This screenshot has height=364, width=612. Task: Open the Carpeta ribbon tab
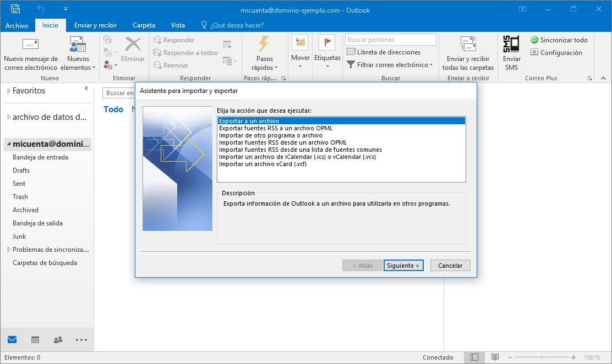[144, 25]
